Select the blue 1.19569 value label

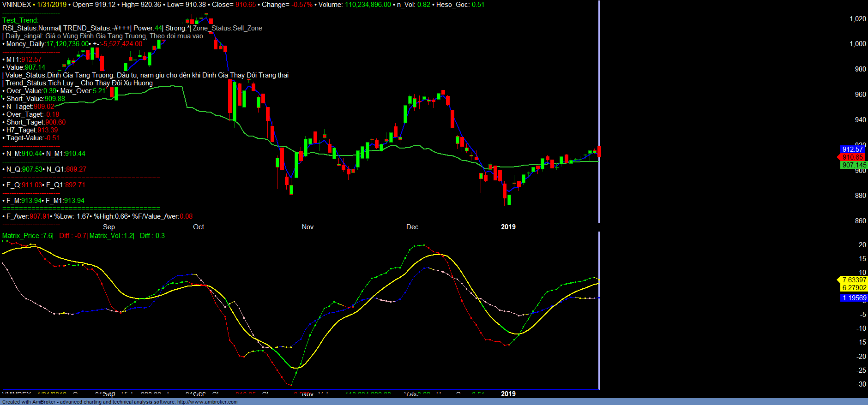tap(854, 298)
